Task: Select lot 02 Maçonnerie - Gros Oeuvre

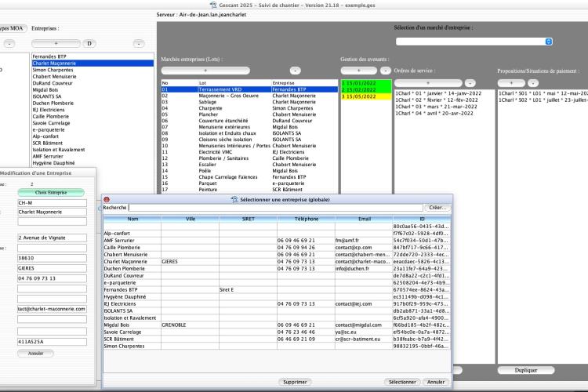Action: [249, 96]
